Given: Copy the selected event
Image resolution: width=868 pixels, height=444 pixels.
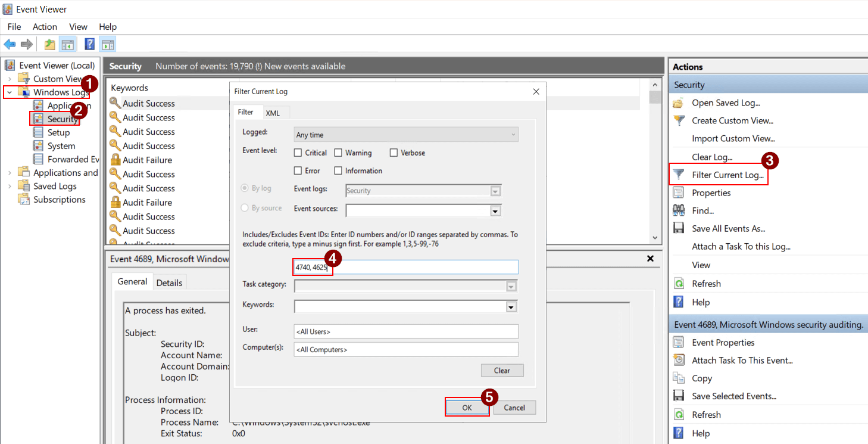Looking at the screenshot, I should 701,378.
